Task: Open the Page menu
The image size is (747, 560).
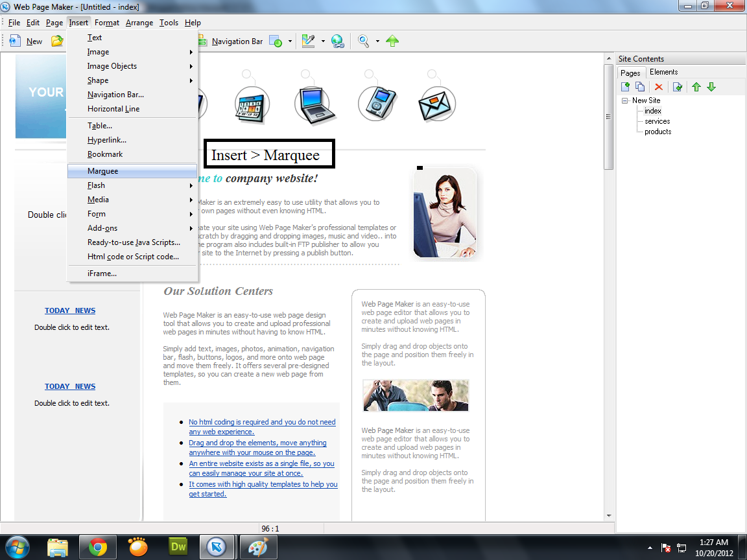Action: pyautogui.click(x=54, y=23)
